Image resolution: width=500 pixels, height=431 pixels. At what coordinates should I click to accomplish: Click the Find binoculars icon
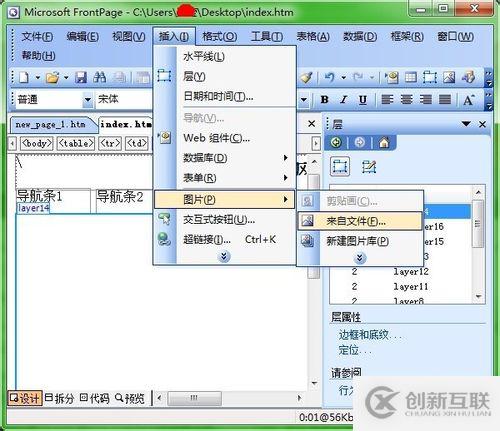click(x=100, y=78)
